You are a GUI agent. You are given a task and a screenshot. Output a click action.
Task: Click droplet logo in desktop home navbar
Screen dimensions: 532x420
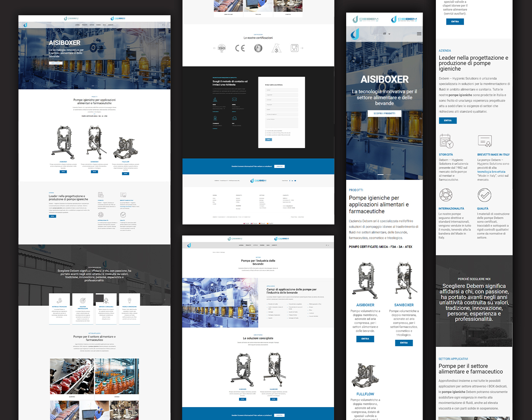pyautogui.click(x=25, y=25)
